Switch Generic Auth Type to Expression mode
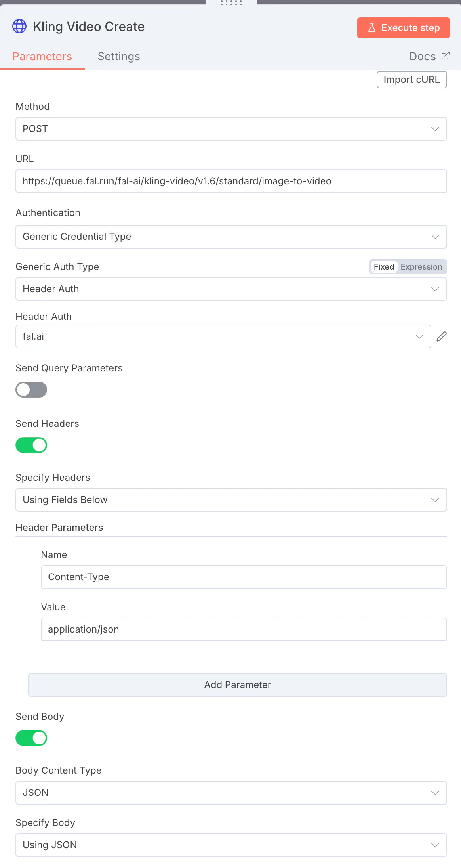Screen dimensions: 461x868 (x=421, y=267)
